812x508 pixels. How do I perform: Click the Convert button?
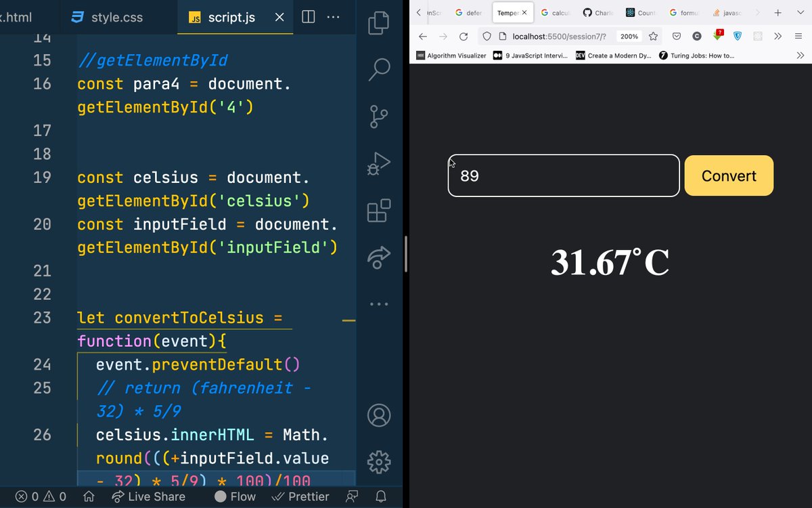coord(729,175)
